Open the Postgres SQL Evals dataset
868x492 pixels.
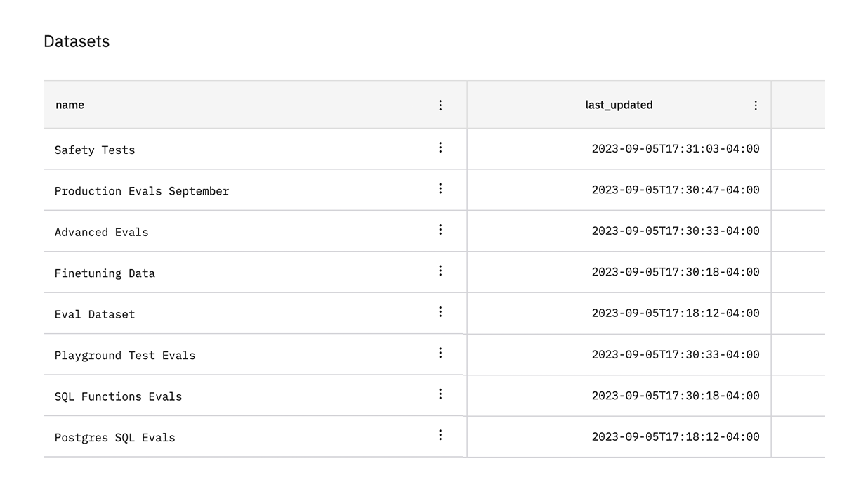115,438
